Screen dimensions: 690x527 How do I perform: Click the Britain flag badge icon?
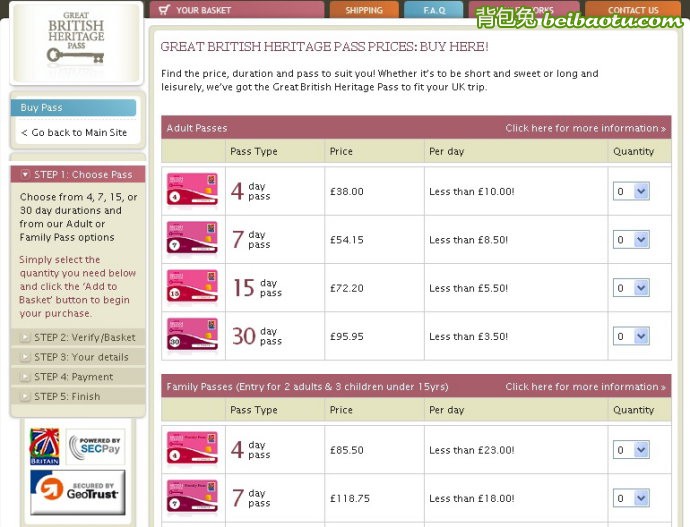[44, 446]
